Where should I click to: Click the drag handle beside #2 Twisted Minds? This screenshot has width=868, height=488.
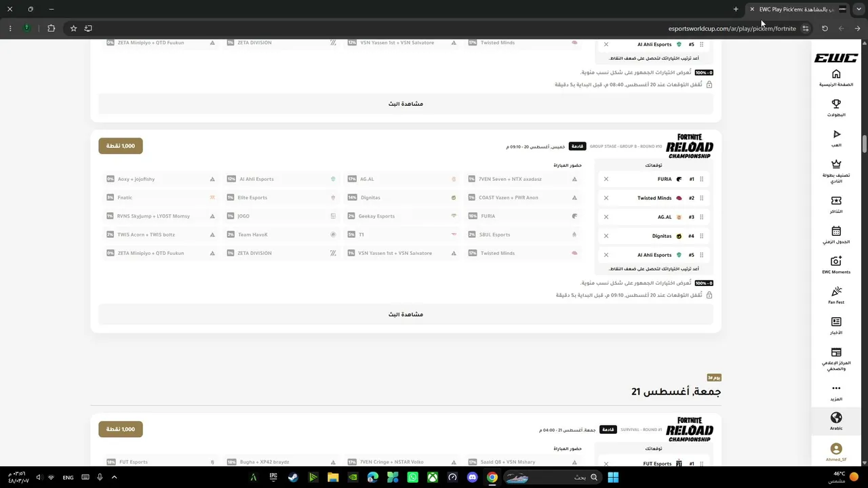pos(702,198)
